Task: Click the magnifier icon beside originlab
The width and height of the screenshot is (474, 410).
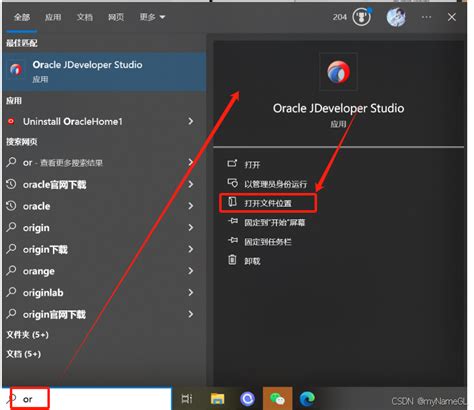Action: [11, 292]
